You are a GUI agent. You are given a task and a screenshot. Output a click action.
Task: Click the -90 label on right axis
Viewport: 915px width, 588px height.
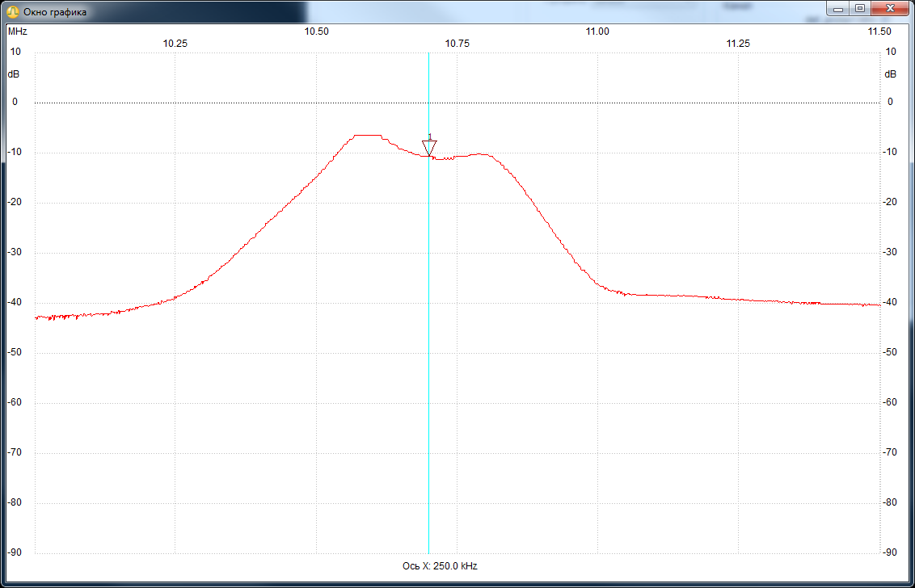[891, 552]
